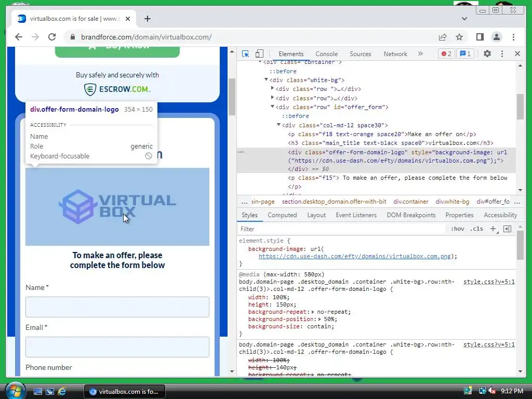Toggle :hov element state panel
The height and width of the screenshot is (399, 532).
point(457,229)
